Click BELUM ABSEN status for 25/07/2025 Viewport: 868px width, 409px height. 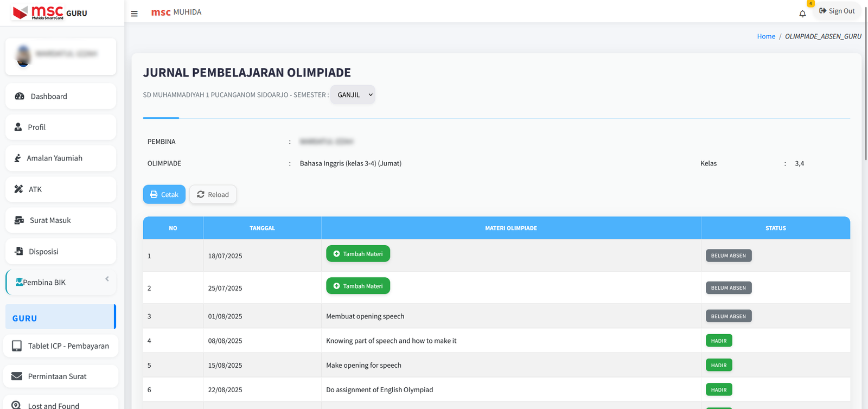tap(729, 287)
